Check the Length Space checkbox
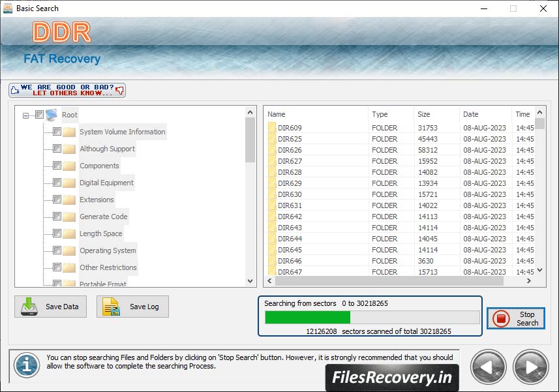Viewport: 559px width, 392px height. pyautogui.click(x=57, y=233)
